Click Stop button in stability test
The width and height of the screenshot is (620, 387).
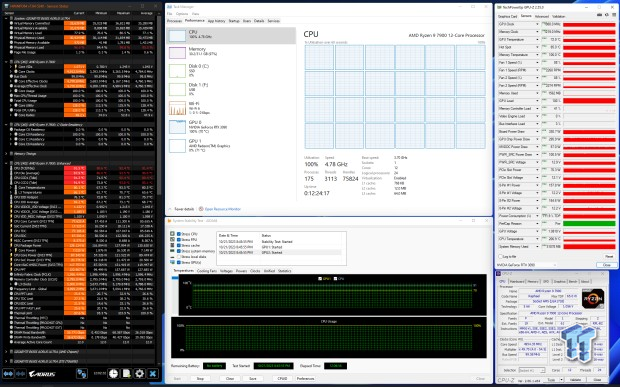click(x=200, y=379)
